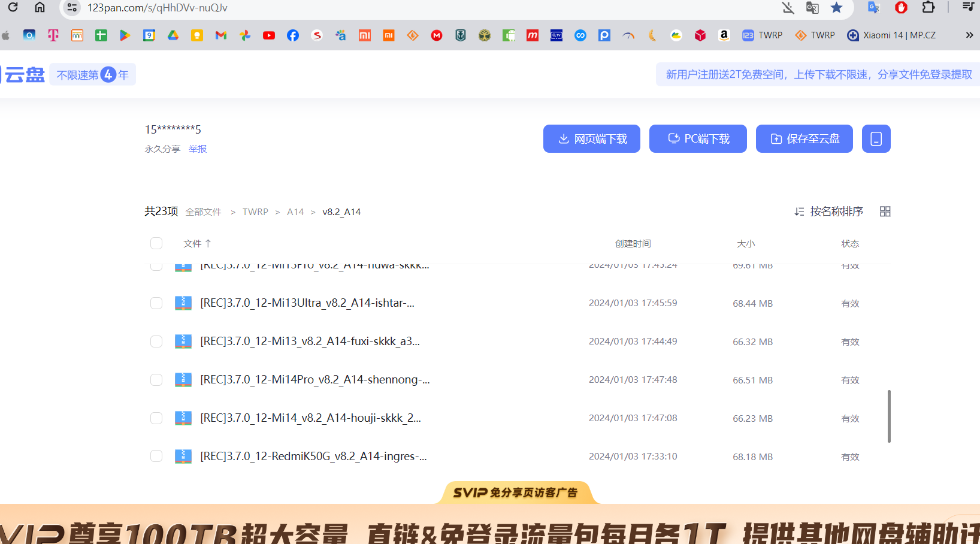This screenshot has width=980, height=544.
Task: Open the Apple menu icon
Action: pos(6,35)
